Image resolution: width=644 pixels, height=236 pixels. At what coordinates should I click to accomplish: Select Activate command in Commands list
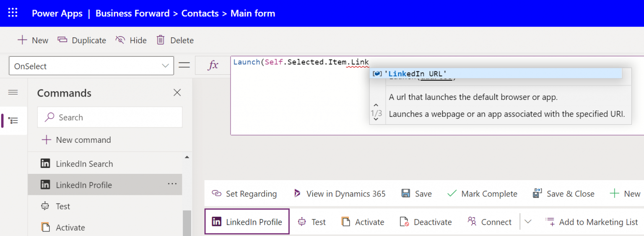point(105,227)
